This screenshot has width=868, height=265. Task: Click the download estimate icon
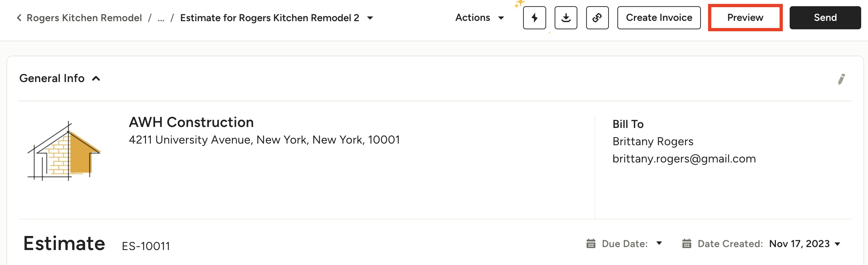pos(566,18)
